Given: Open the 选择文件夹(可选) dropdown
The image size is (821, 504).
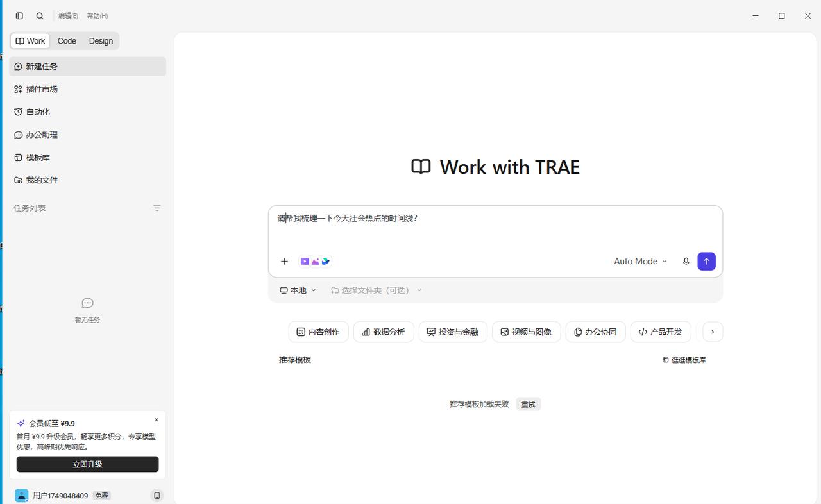Looking at the screenshot, I should point(377,290).
